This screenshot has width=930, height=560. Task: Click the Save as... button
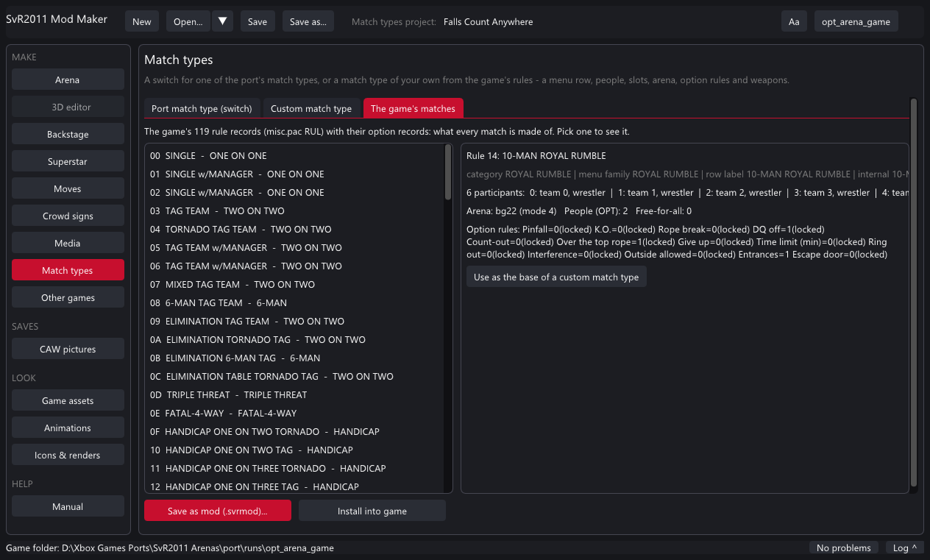pyautogui.click(x=308, y=21)
